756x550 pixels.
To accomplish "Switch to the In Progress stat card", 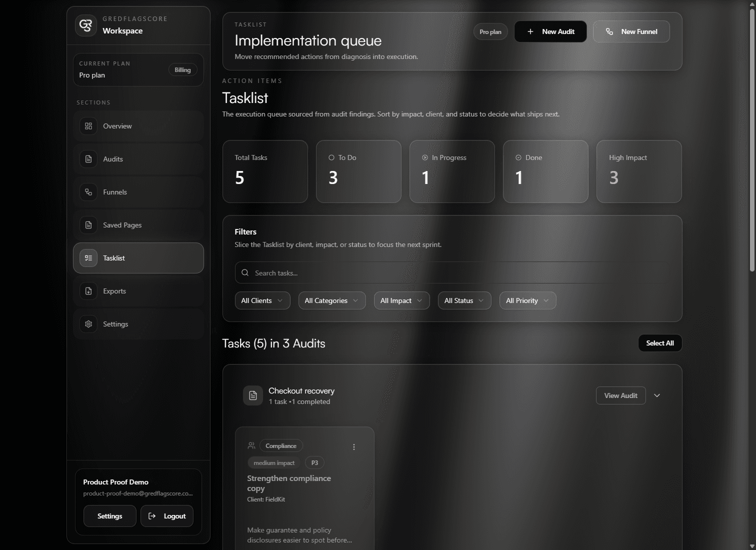I will pos(451,171).
